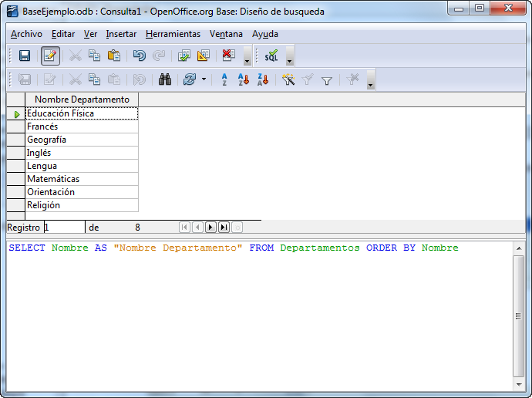Open the Insertar menu
Screen dimensions: 532x398
pos(121,34)
